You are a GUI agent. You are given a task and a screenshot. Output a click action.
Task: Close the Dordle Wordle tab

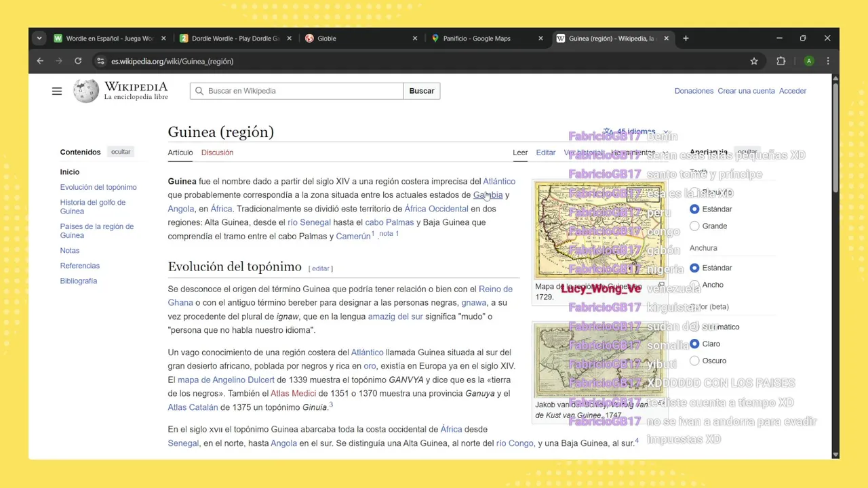[x=290, y=39]
